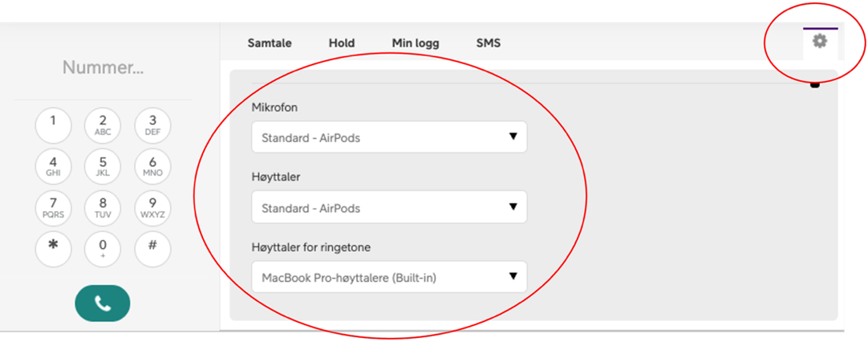Expand the Høyttaler for ringetone dropdown
This screenshot has width=868, height=342.
tap(389, 278)
